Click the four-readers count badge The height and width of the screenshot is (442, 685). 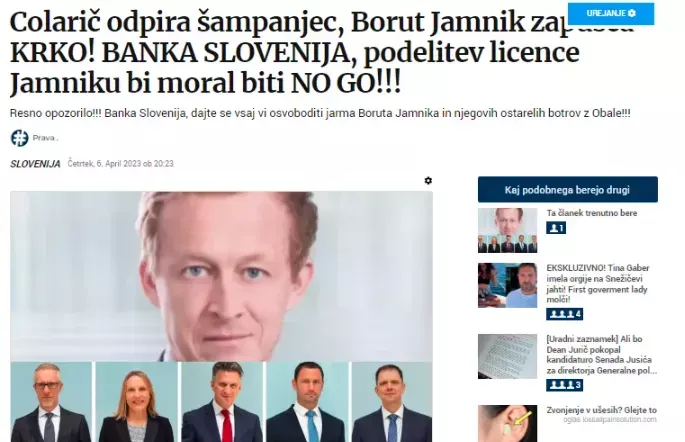[x=564, y=314]
